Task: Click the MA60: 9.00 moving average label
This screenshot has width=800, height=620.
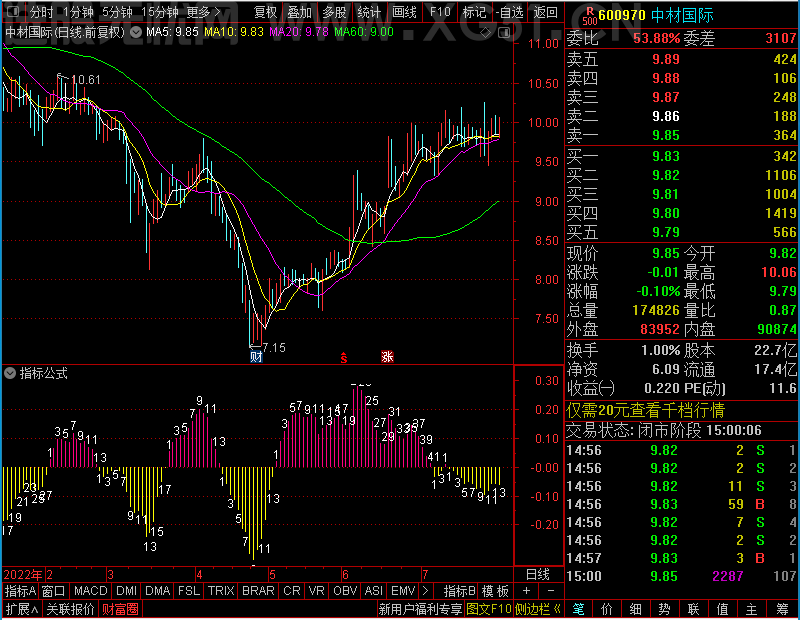Action: click(x=364, y=32)
